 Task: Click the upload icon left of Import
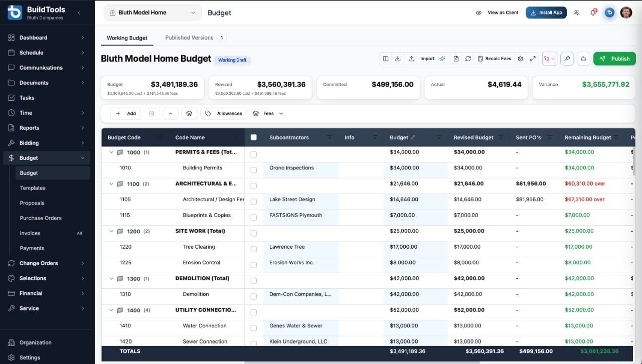[x=412, y=59]
